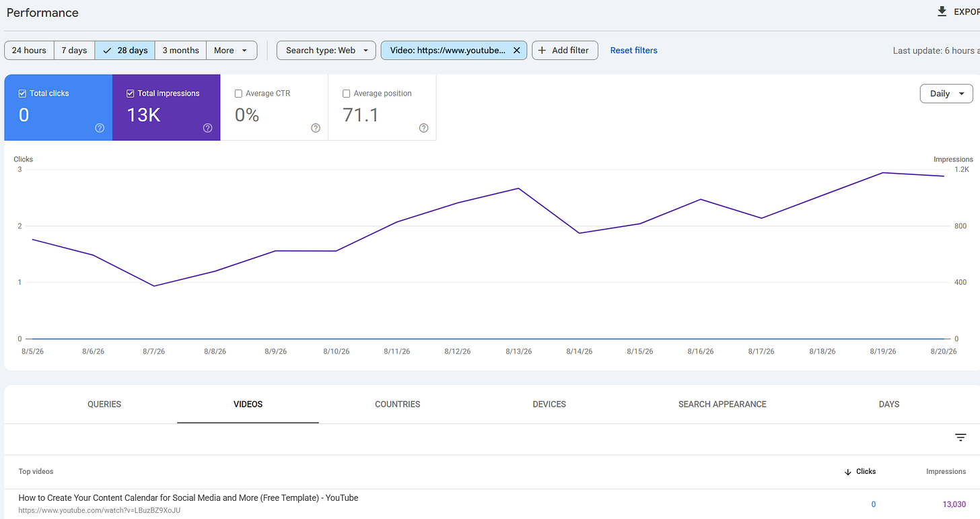Click the plus icon on Add filter
The height and width of the screenshot is (519, 980).
542,50
